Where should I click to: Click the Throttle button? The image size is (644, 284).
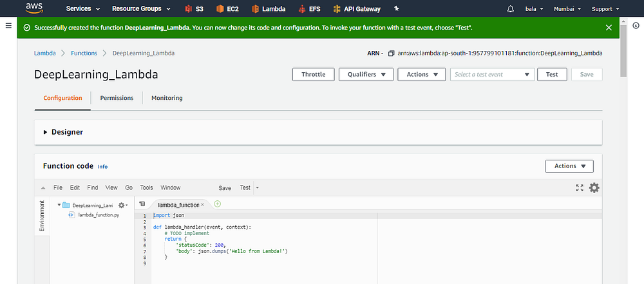point(314,75)
